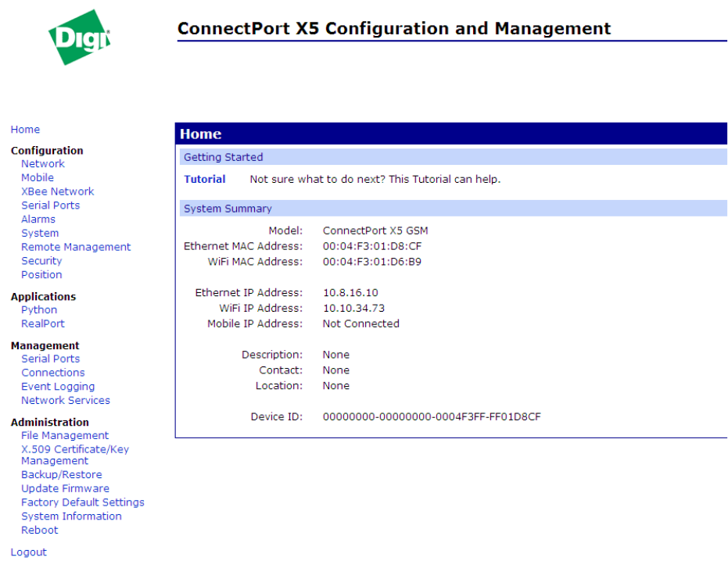Click the Administration sidebar heading
The width and height of the screenshot is (728, 568).
coord(50,423)
